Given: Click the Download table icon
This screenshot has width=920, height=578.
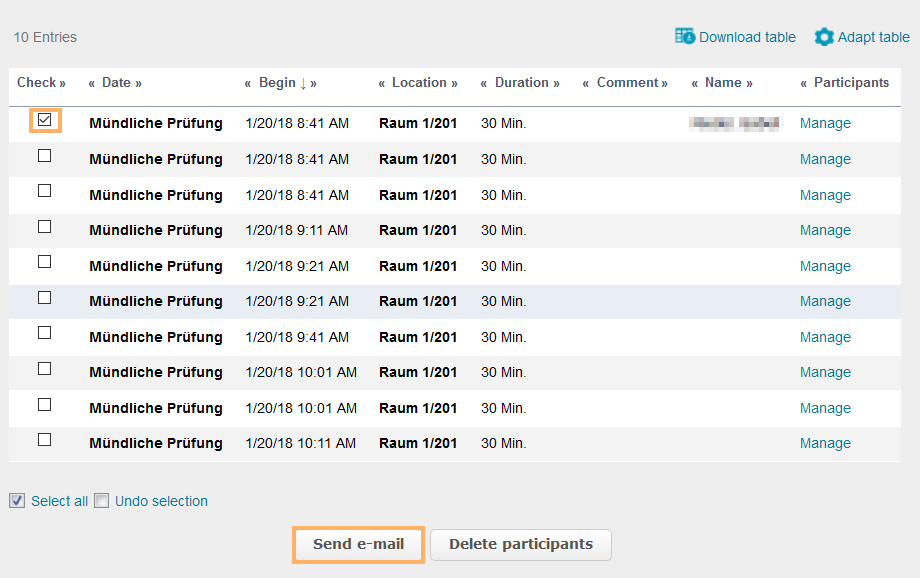Looking at the screenshot, I should coord(686,36).
